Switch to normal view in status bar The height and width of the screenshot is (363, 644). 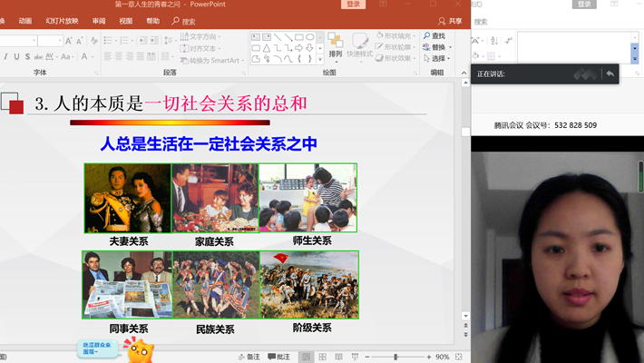pyautogui.click(x=307, y=357)
